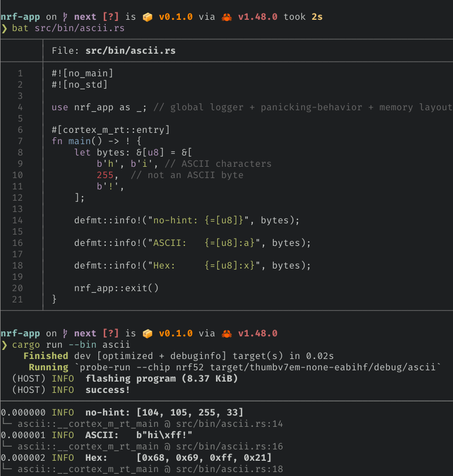Viewport: 453px width, 476px height.
Task: Click the second package icon in lower prompt
Action: coord(146,333)
